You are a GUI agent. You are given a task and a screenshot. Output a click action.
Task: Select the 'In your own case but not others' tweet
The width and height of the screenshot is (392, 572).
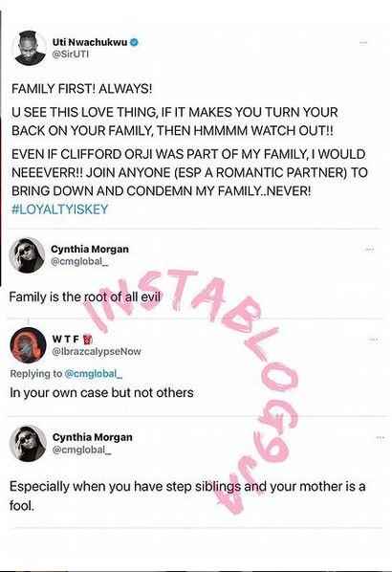[x=101, y=393]
